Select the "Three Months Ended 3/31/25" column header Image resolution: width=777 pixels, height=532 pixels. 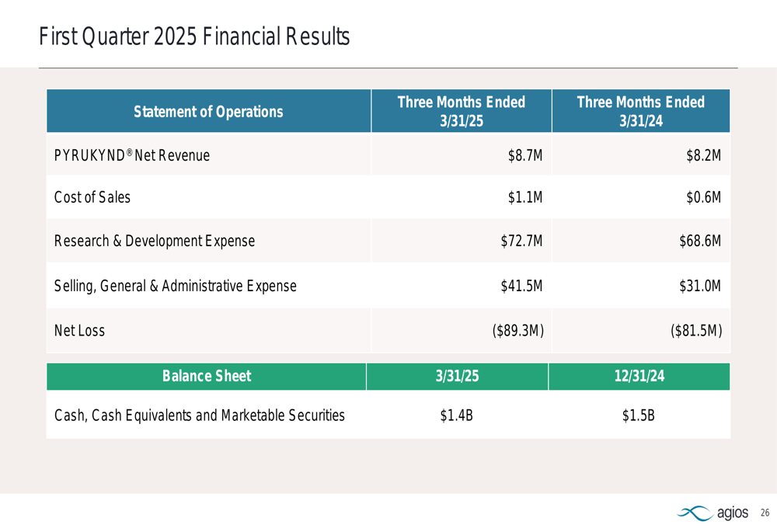click(x=462, y=111)
